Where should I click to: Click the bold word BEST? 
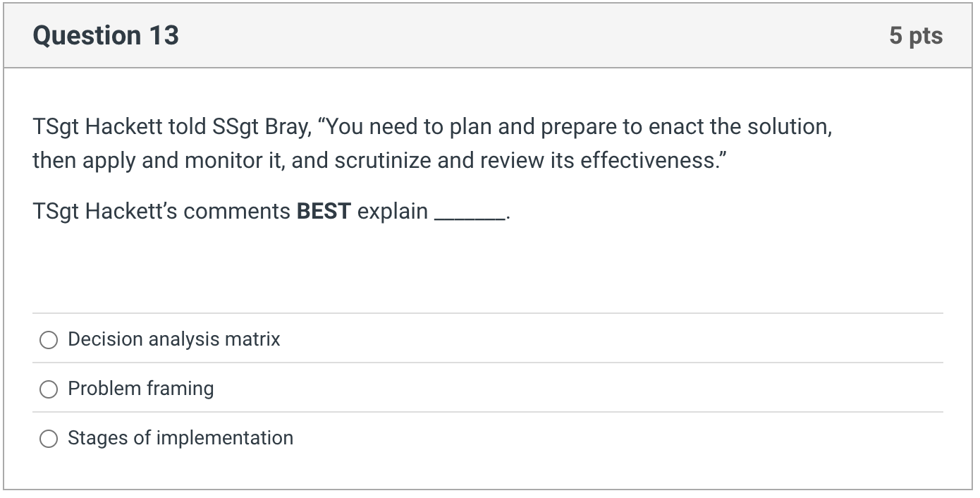[x=324, y=212]
